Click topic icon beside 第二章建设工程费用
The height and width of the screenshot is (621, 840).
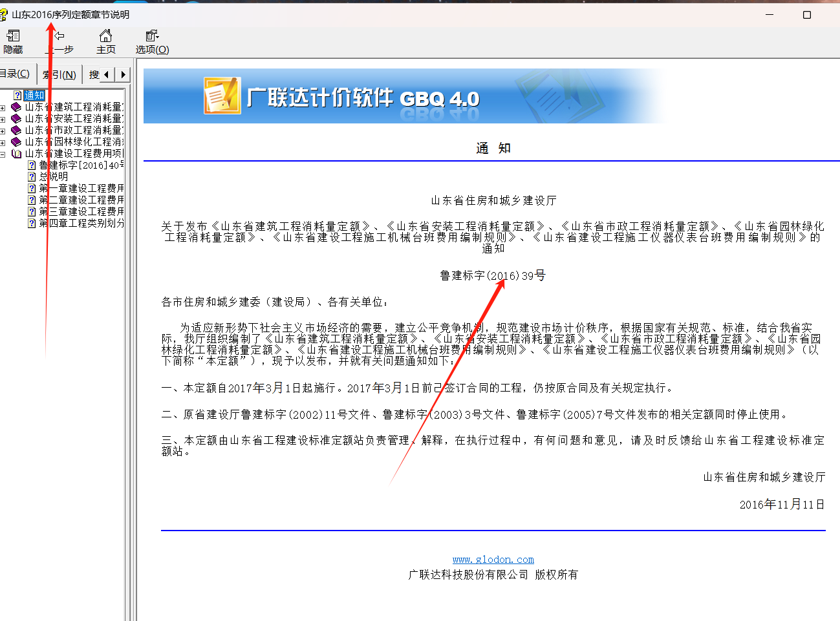pos(32,200)
